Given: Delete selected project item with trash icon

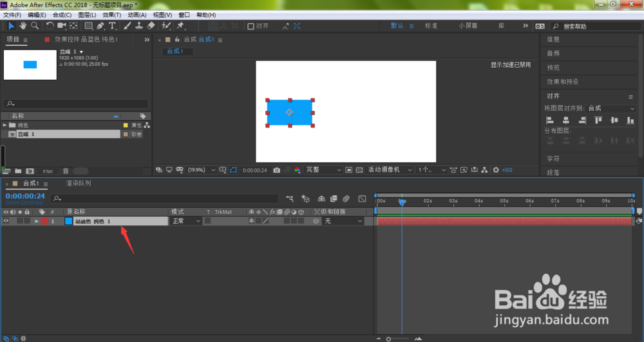Looking at the screenshot, I should pyautogui.click(x=65, y=171).
